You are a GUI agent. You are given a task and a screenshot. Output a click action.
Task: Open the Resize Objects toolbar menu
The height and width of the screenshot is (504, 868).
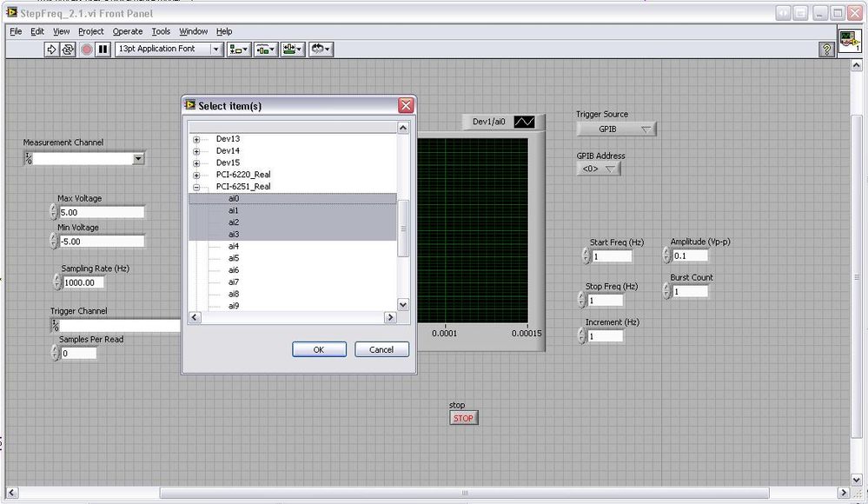coord(293,50)
